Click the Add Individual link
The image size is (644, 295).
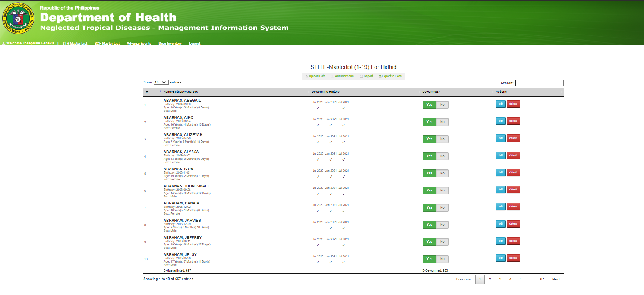click(x=344, y=76)
